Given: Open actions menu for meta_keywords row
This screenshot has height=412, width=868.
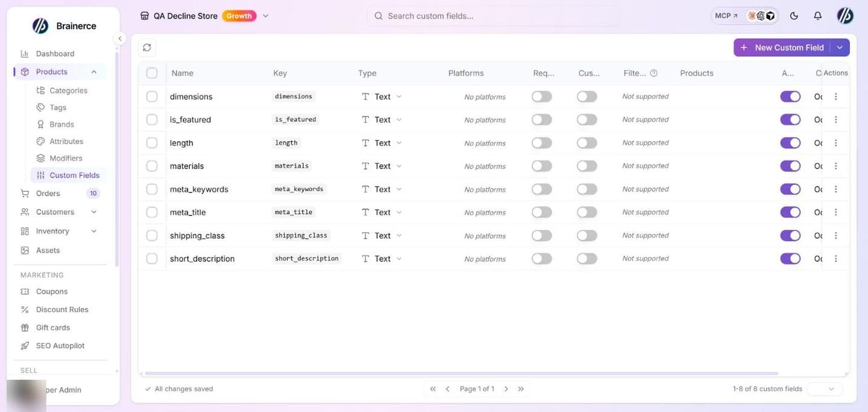Looking at the screenshot, I should pos(835,189).
